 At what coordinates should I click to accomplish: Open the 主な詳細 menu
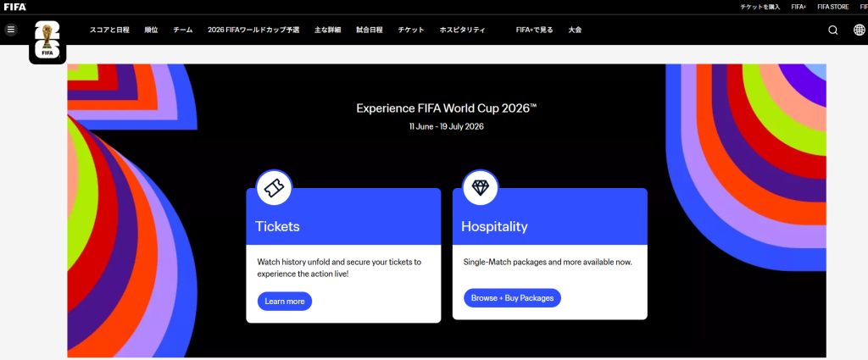click(327, 30)
